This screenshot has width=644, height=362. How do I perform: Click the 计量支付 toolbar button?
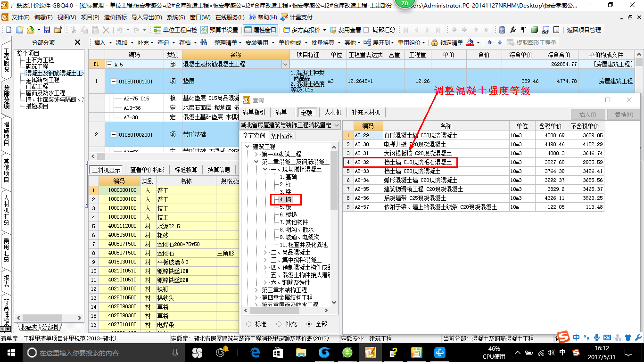tap(297, 17)
